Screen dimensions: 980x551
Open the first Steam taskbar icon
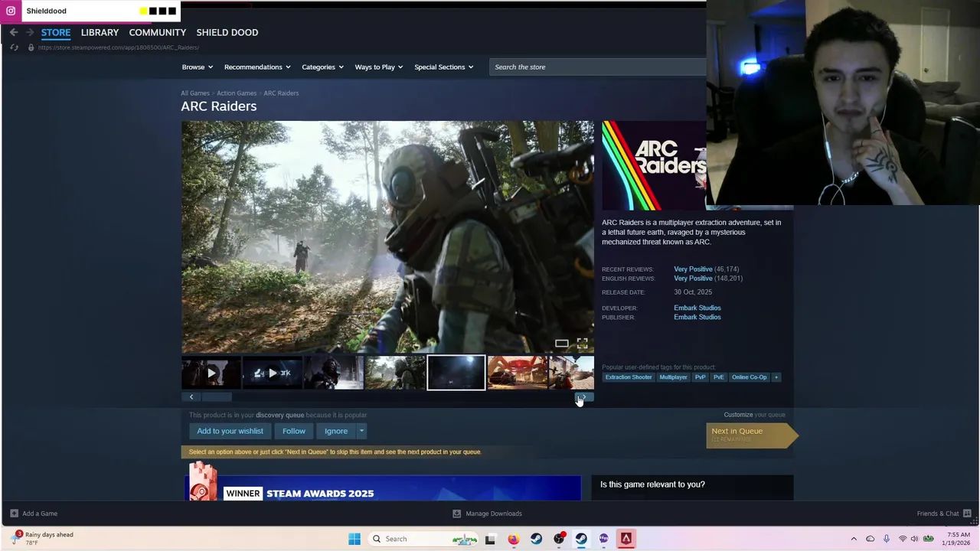tap(536, 539)
